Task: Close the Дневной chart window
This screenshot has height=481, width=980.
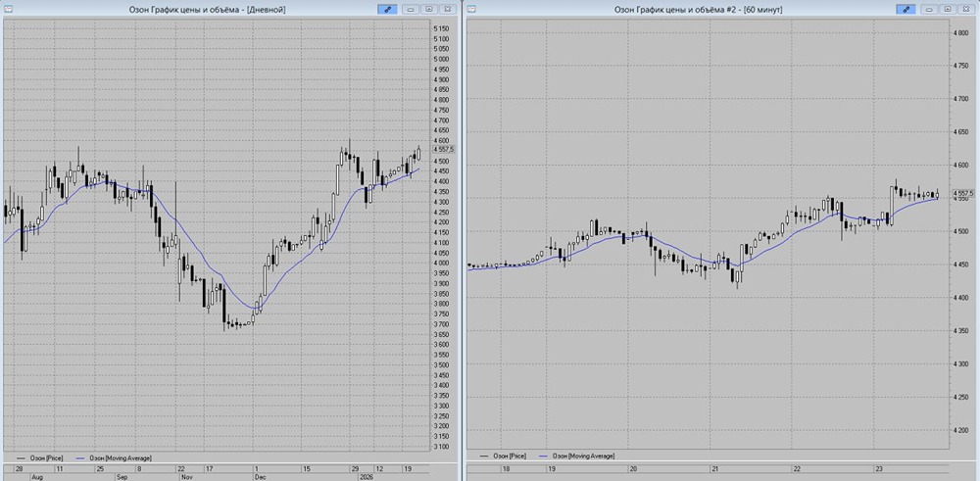Action: tap(447, 9)
